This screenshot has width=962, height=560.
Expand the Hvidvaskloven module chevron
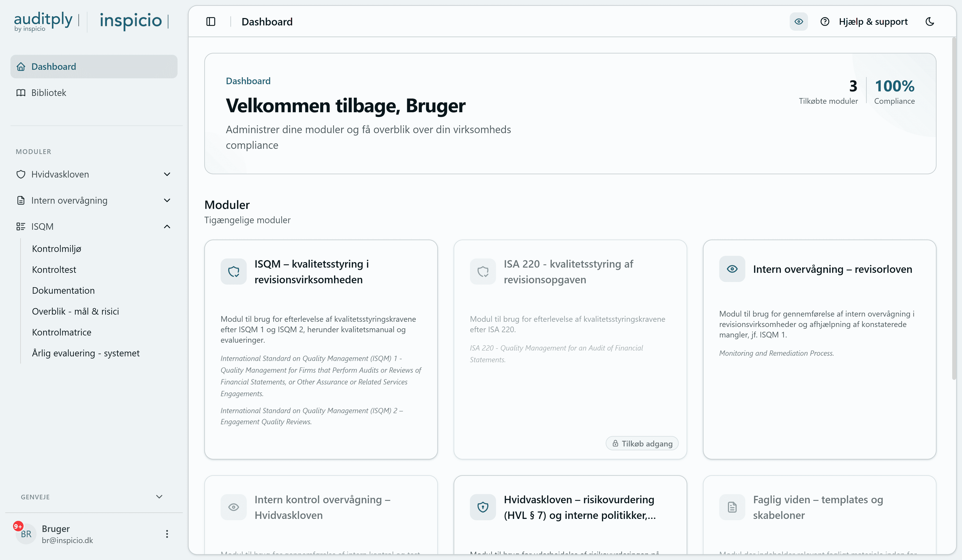(x=167, y=174)
